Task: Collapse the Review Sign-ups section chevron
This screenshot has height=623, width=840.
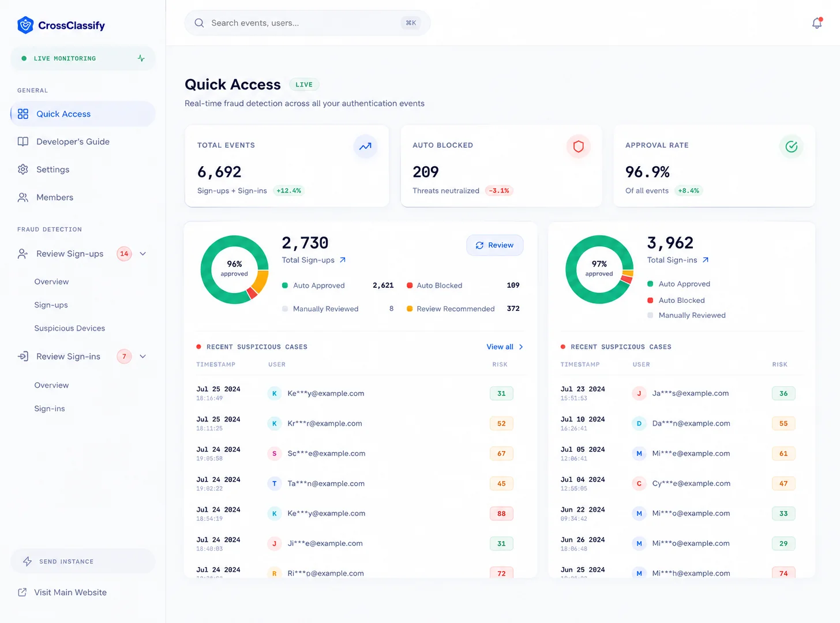Action: (x=143, y=254)
